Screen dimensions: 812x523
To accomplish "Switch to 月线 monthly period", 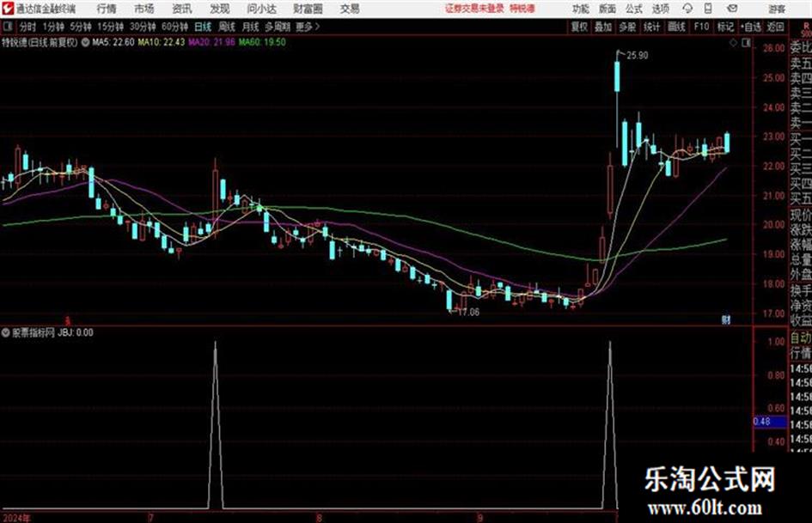I will pyautogui.click(x=251, y=27).
